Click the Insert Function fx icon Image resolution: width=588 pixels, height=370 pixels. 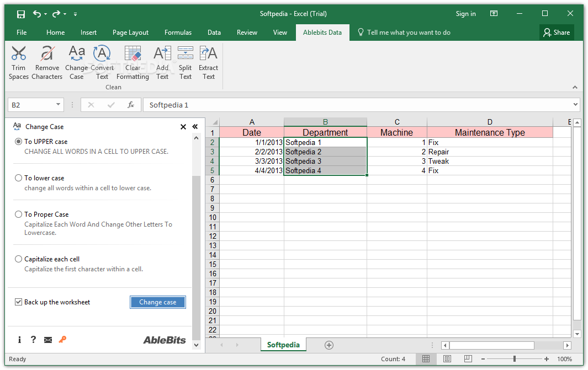pyautogui.click(x=130, y=105)
